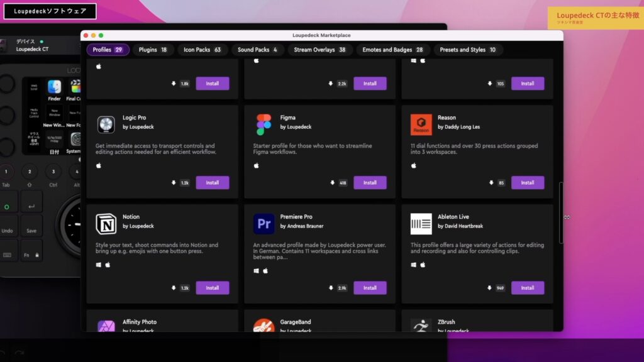Install the Logic Pro profile
The width and height of the screenshot is (644, 362).
pyautogui.click(x=213, y=183)
